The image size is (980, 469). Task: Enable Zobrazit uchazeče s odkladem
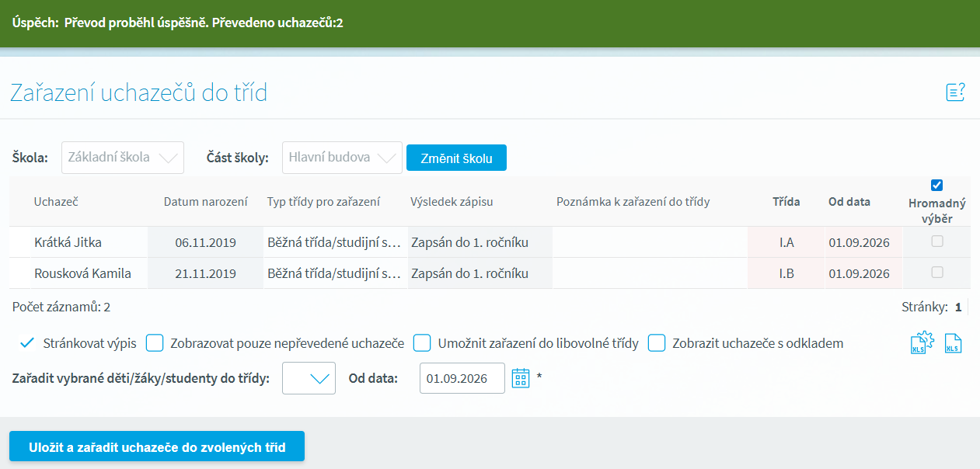tap(657, 342)
